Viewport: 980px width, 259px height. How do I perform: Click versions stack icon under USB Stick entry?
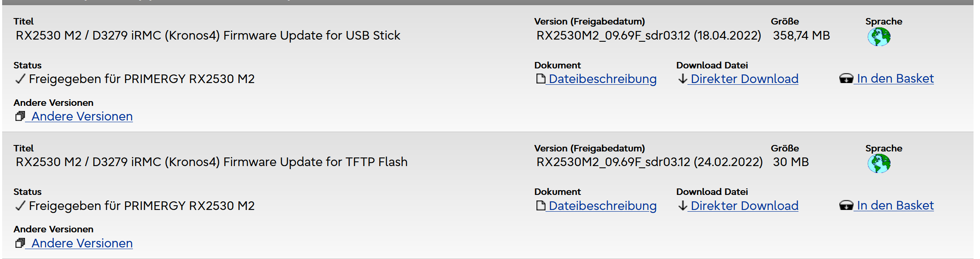[20, 116]
